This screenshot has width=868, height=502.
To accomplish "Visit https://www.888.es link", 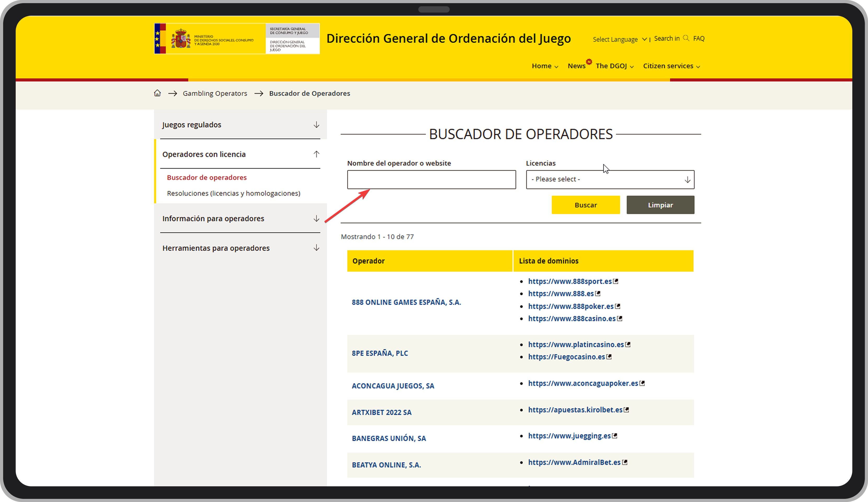I will click(561, 294).
